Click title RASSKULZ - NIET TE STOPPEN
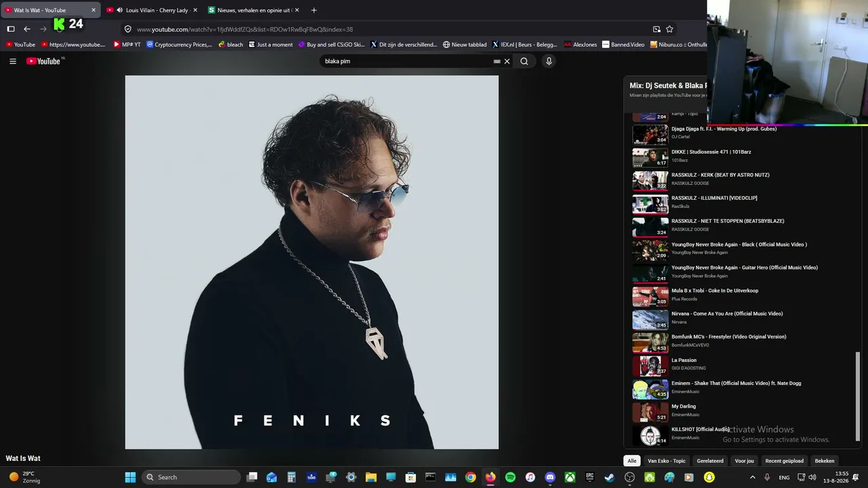 tap(728, 221)
